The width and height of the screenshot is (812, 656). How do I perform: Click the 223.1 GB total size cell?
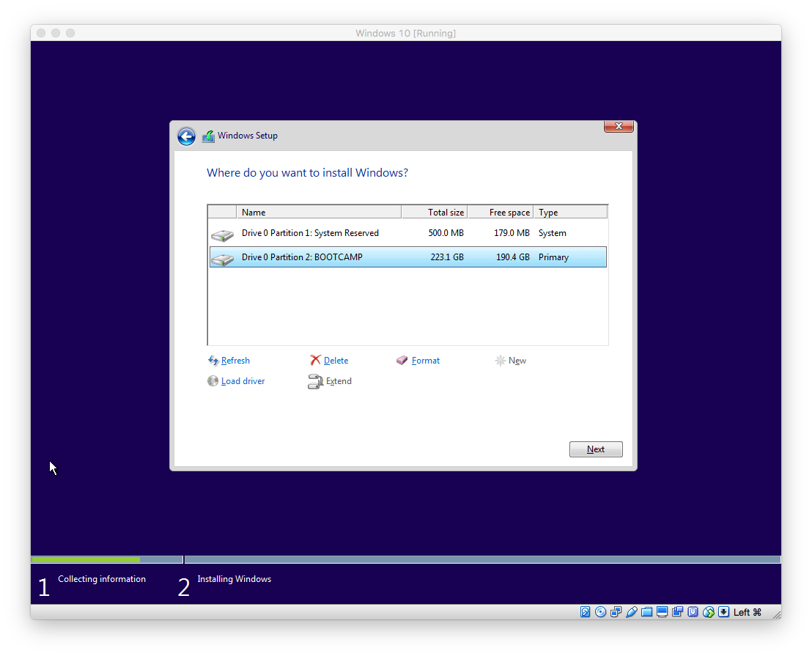[x=447, y=257]
